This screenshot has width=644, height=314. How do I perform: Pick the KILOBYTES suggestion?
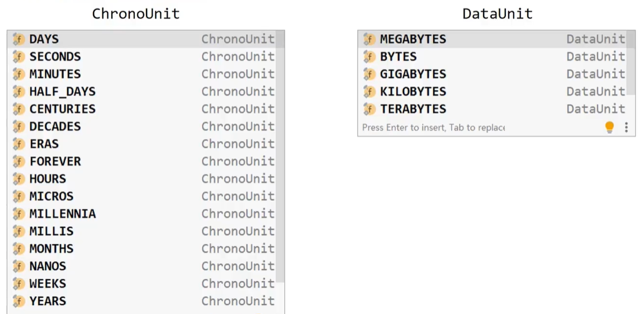coord(492,91)
